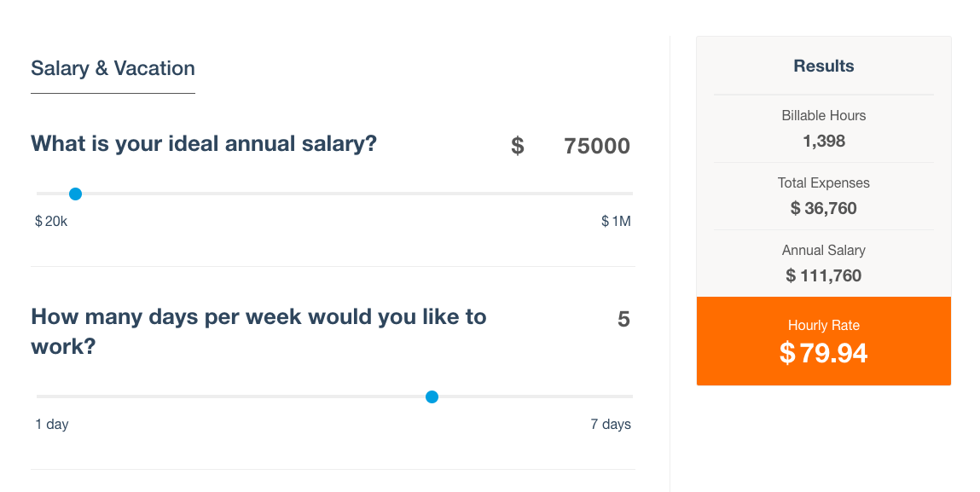Viewport: 980px width, 492px height.
Task: Click the days per week slider handle
Action: pyautogui.click(x=432, y=396)
